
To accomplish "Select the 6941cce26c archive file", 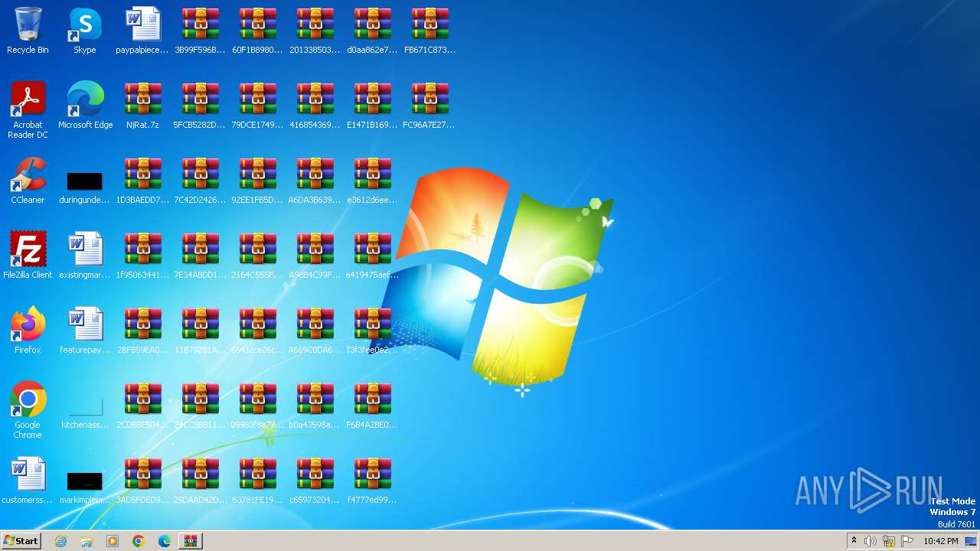I will [257, 331].
